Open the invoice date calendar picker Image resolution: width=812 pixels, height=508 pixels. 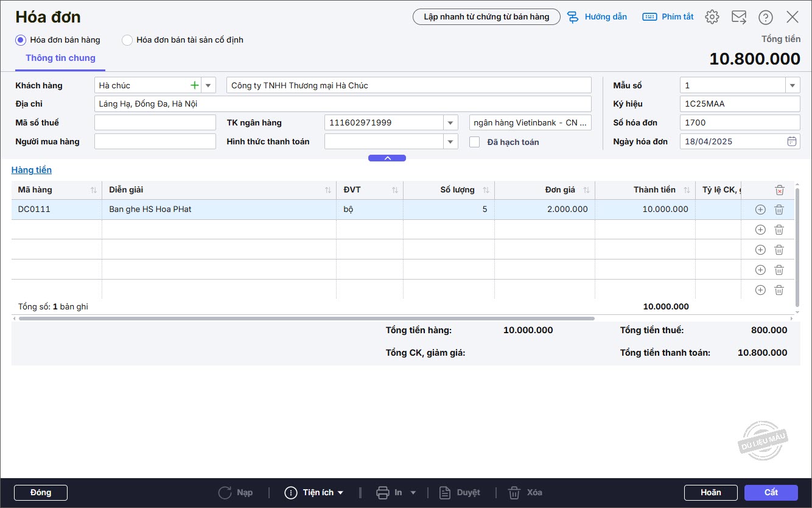(791, 141)
